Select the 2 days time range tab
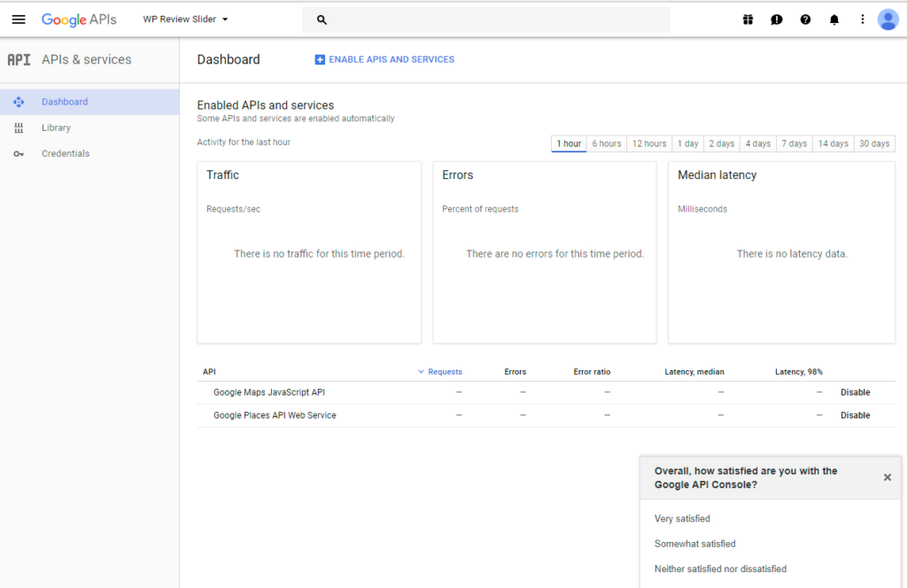 coord(721,143)
